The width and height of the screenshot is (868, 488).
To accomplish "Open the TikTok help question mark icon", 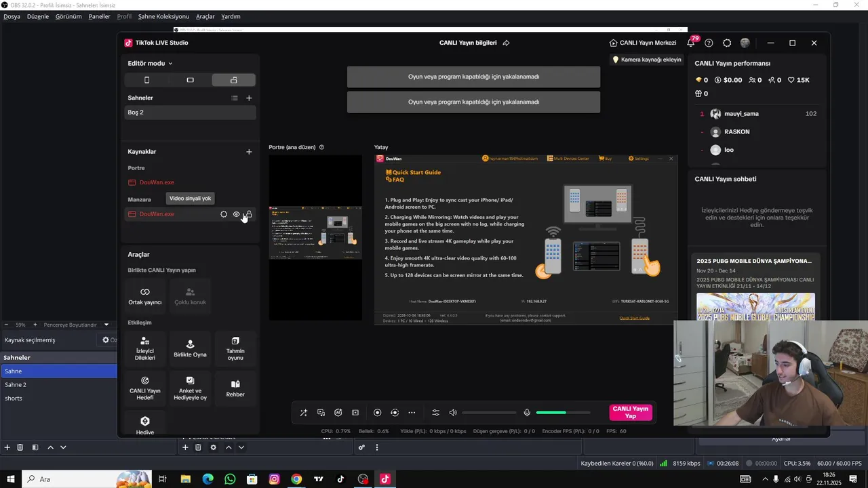I will tap(709, 43).
